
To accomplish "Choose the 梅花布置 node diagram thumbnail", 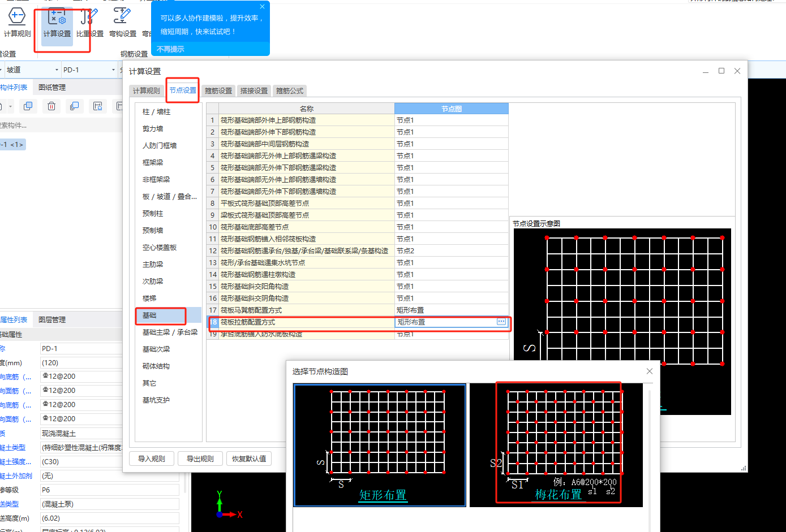I will click(556, 445).
